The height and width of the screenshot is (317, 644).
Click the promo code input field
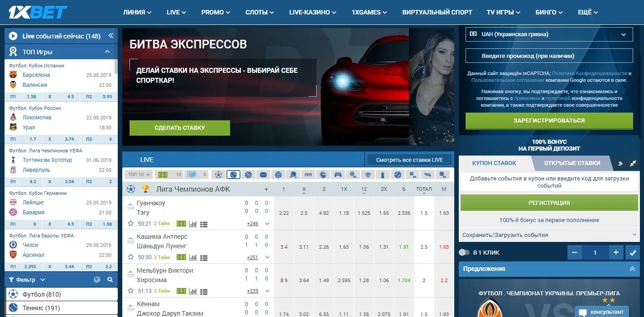[x=549, y=56]
